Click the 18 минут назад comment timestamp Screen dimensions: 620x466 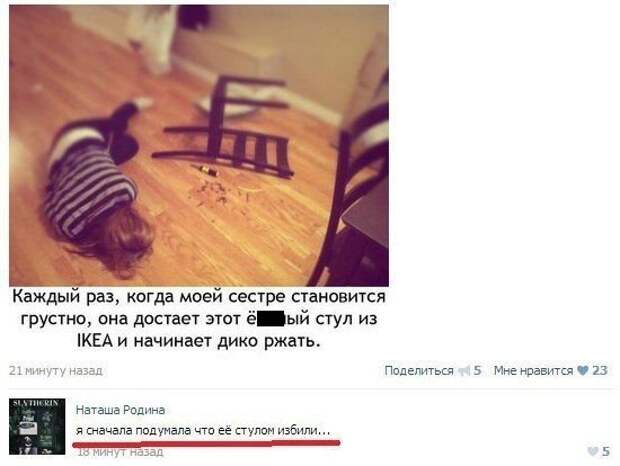120,452
